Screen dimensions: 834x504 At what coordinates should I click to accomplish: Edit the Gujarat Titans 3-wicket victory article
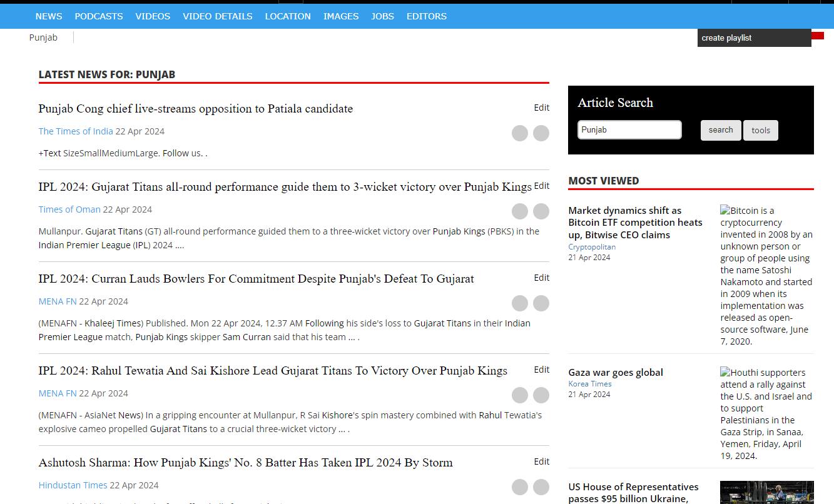pyautogui.click(x=542, y=186)
